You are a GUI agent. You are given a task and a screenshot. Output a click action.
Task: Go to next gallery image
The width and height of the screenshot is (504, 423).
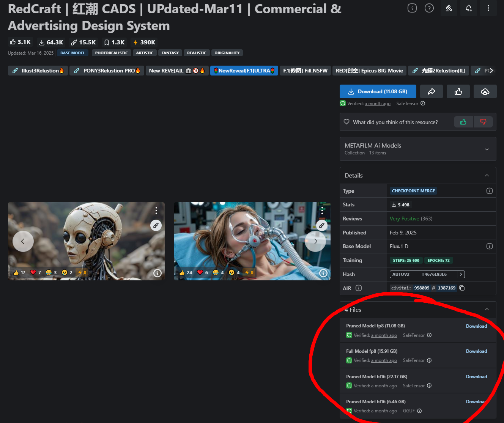[315, 241]
